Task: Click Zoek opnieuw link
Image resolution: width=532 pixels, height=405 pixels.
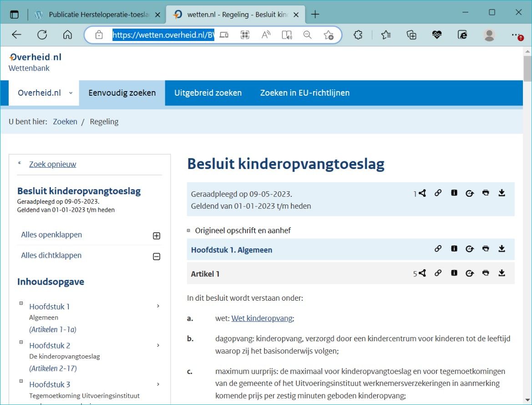Action: coord(53,164)
